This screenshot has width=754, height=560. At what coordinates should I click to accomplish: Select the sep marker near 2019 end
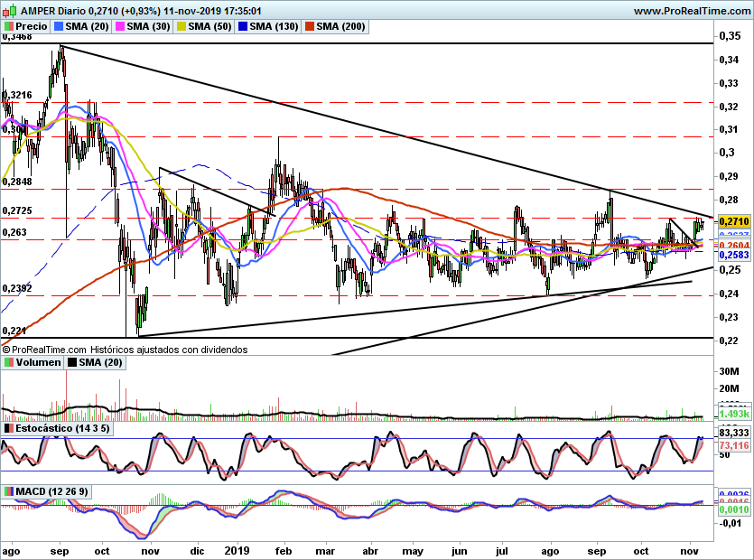point(597,551)
